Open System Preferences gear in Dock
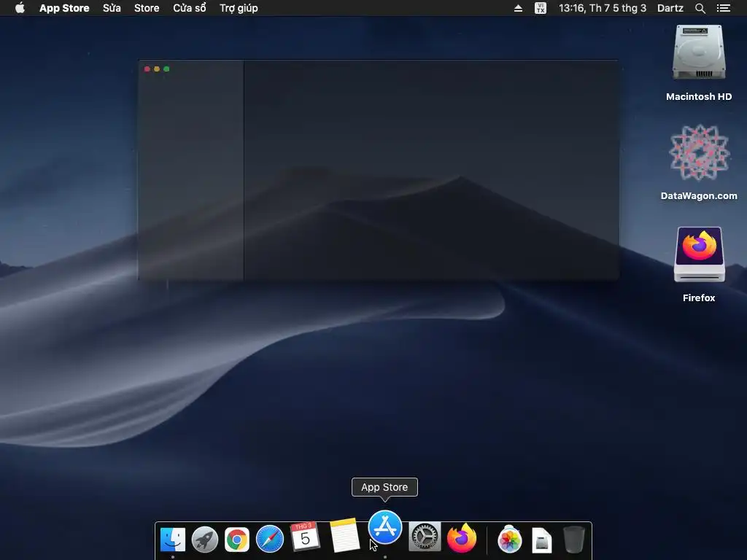Viewport: 747px width, 560px height. coord(425,537)
